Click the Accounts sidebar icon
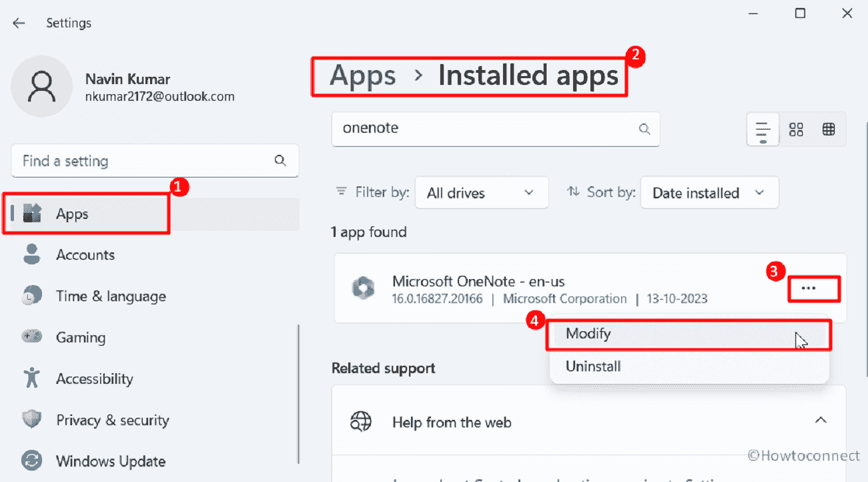 pyautogui.click(x=32, y=254)
